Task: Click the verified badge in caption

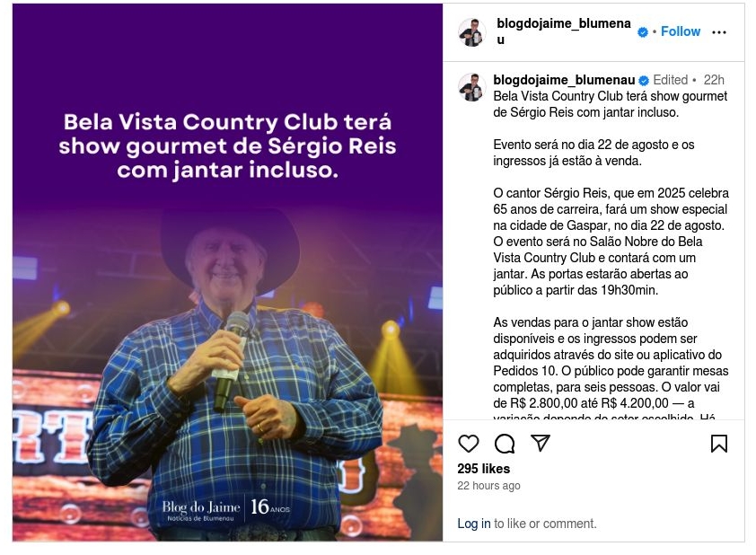Action: (644, 81)
